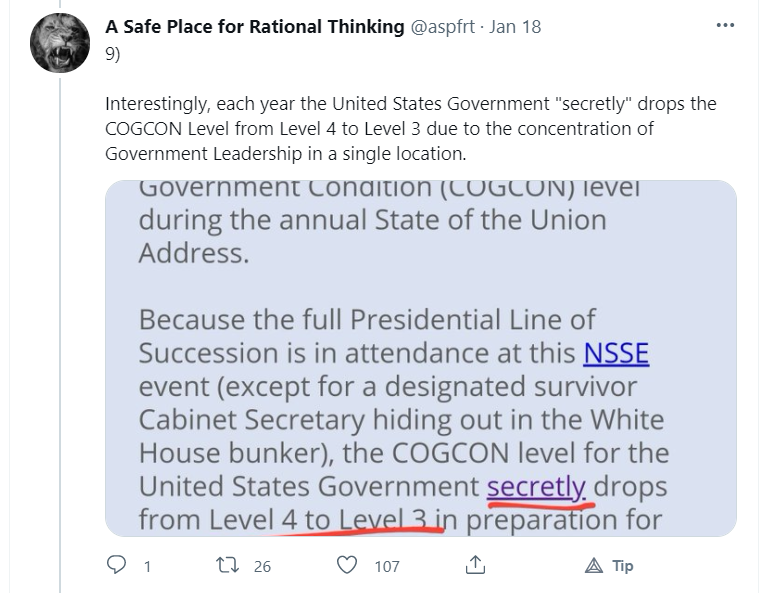Click the retweet count "26"
This screenshot has width=763, height=593.
click(x=262, y=566)
